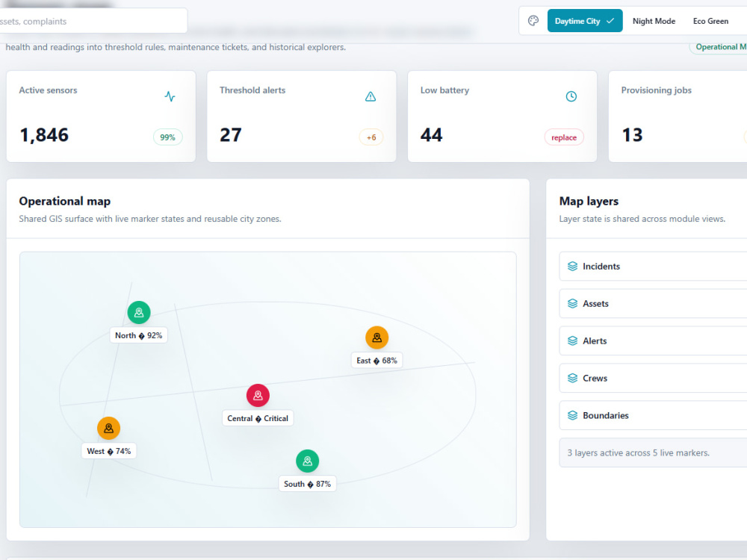Select the North zone green map marker
This screenshot has height=560, width=747.
pyautogui.click(x=139, y=312)
